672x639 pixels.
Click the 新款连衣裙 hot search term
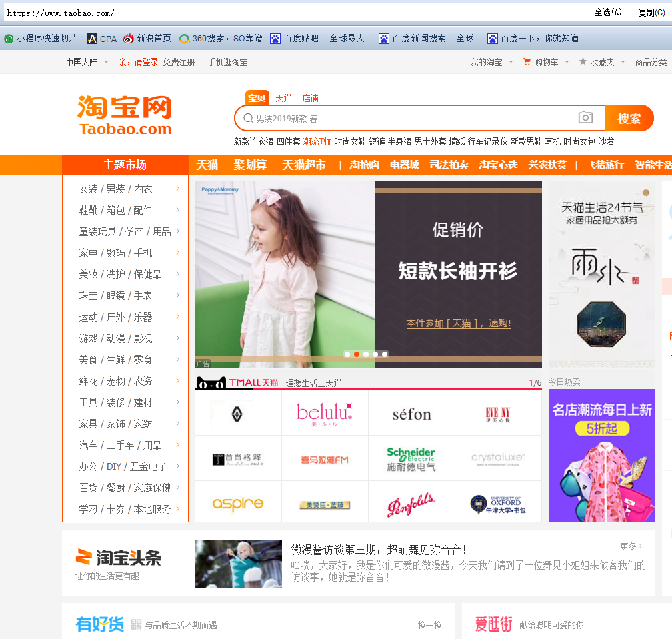tap(253, 141)
